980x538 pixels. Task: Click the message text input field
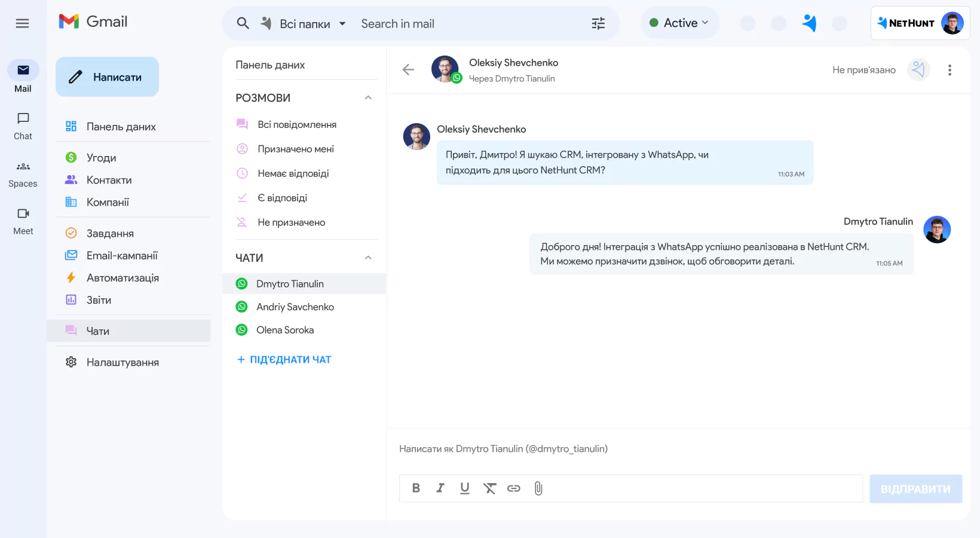click(631, 488)
